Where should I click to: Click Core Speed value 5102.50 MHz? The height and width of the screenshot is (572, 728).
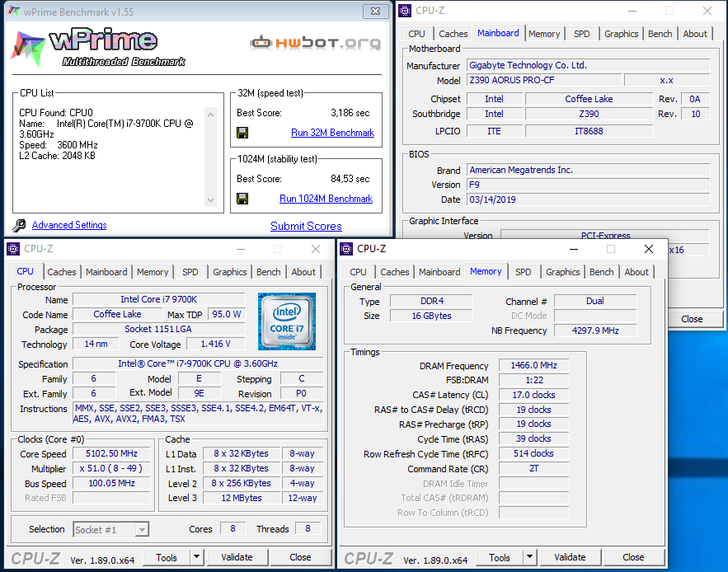(111, 453)
